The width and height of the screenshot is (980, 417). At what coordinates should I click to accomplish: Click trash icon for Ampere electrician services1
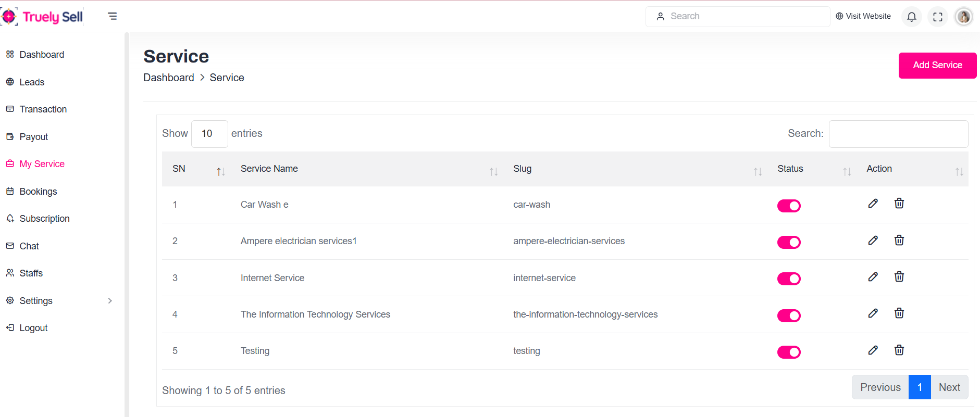coord(899,241)
